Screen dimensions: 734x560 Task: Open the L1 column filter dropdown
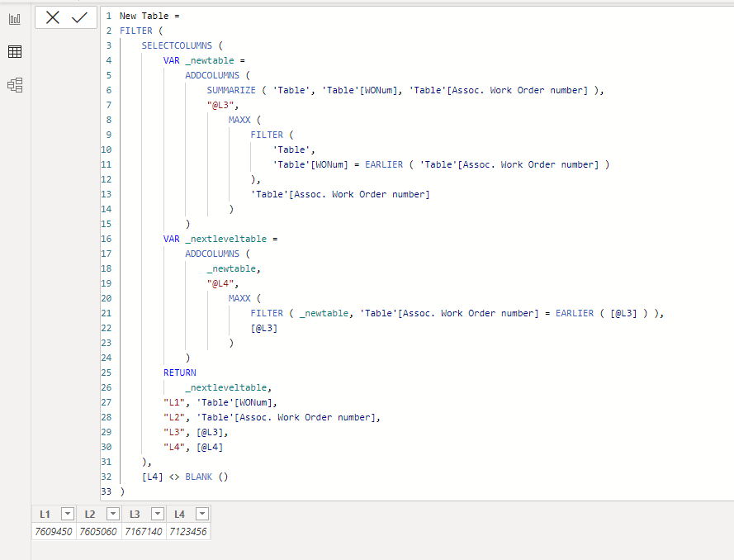pos(68,514)
